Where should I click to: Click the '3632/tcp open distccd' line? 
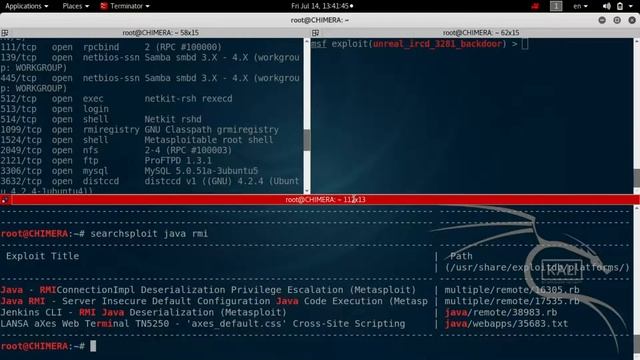pyautogui.click(x=150, y=181)
